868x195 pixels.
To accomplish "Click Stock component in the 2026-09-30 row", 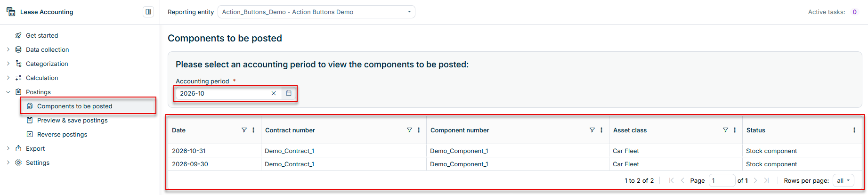I will click(x=771, y=164).
